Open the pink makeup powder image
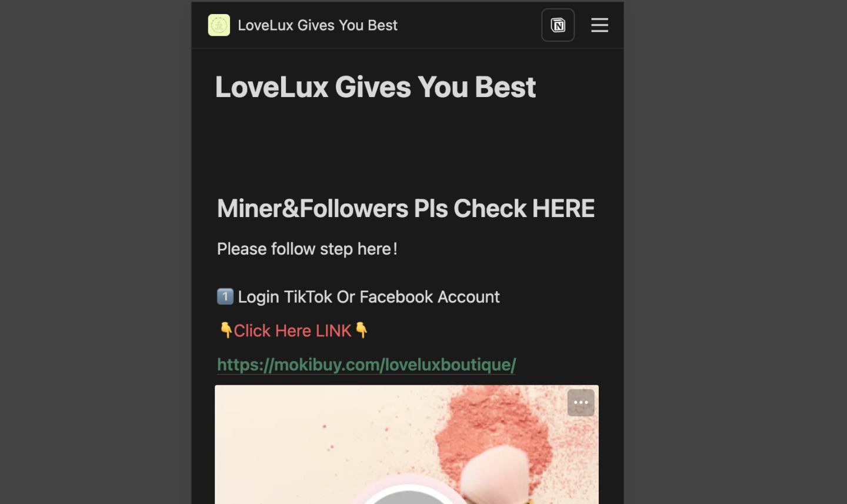This screenshot has height=504, width=847. tap(406, 445)
